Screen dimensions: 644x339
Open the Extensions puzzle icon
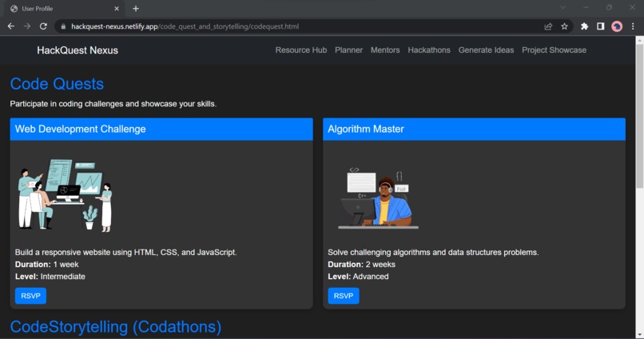(x=584, y=26)
